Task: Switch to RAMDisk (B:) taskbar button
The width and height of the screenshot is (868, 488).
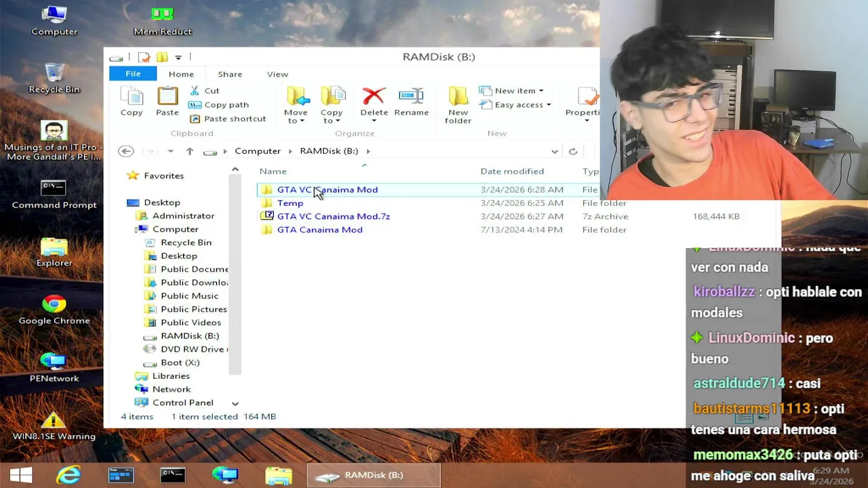Action: point(374,475)
